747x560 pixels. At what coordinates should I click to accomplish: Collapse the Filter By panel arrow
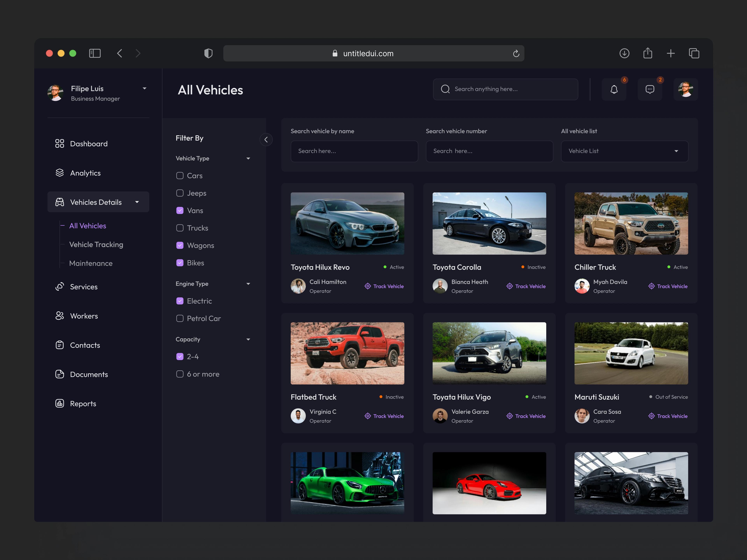point(266,139)
